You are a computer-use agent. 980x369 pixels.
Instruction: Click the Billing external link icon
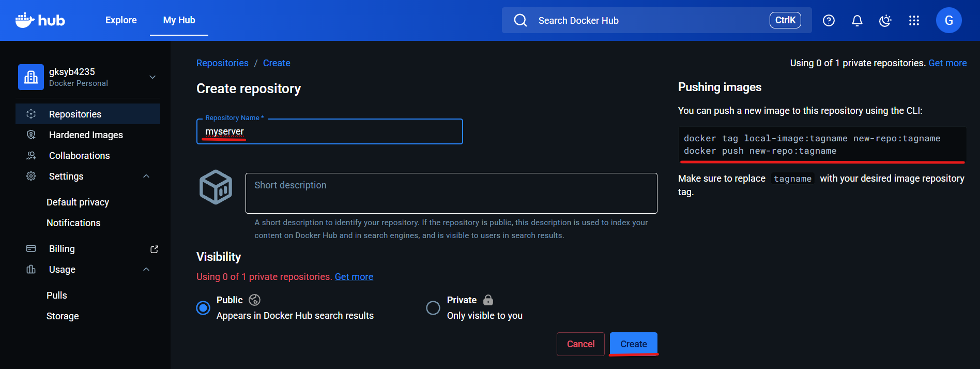tap(154, 249)
